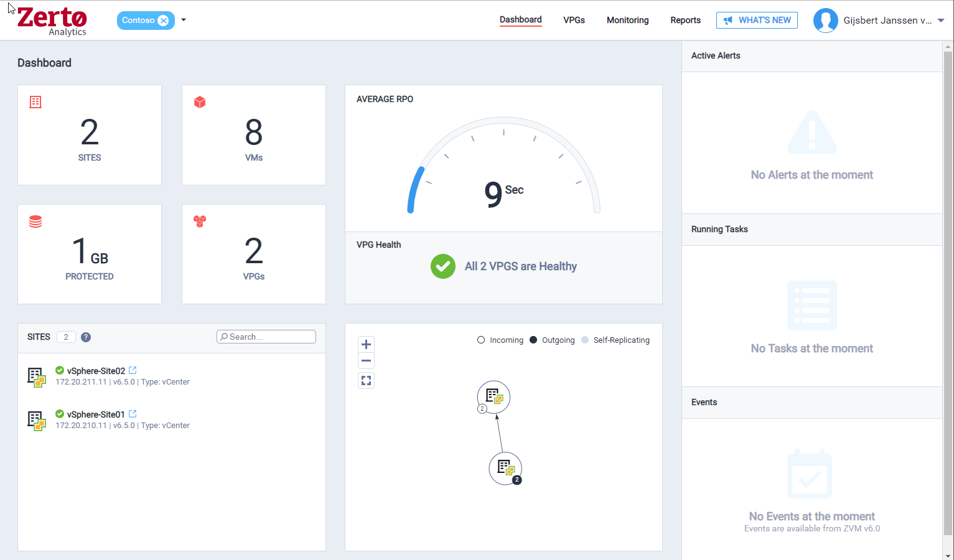This screenshot has width=954, height=560.
Task: Select the Self-Replicating radio button
Action: tap(584, 340)
